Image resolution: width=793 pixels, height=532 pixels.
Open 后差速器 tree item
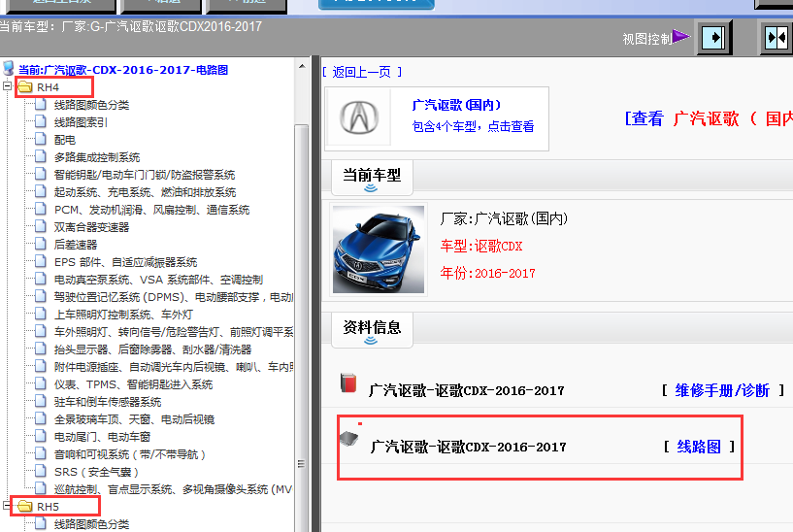coord(76,245)
